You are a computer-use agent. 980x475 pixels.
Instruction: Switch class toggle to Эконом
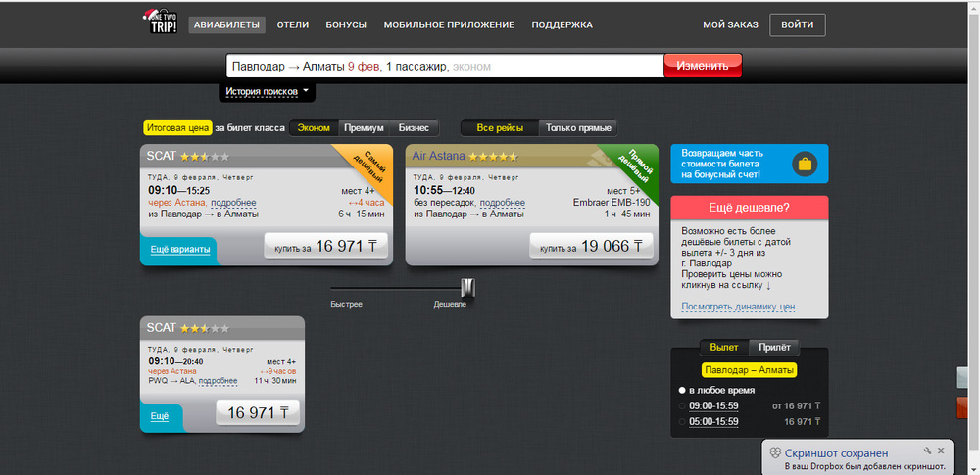[314, 128]
